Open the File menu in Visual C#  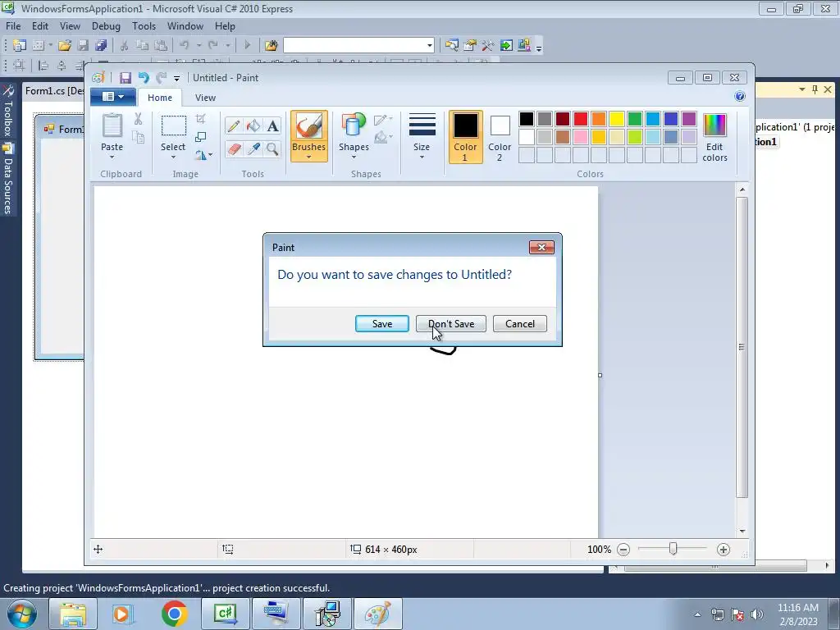click(13, 25)
